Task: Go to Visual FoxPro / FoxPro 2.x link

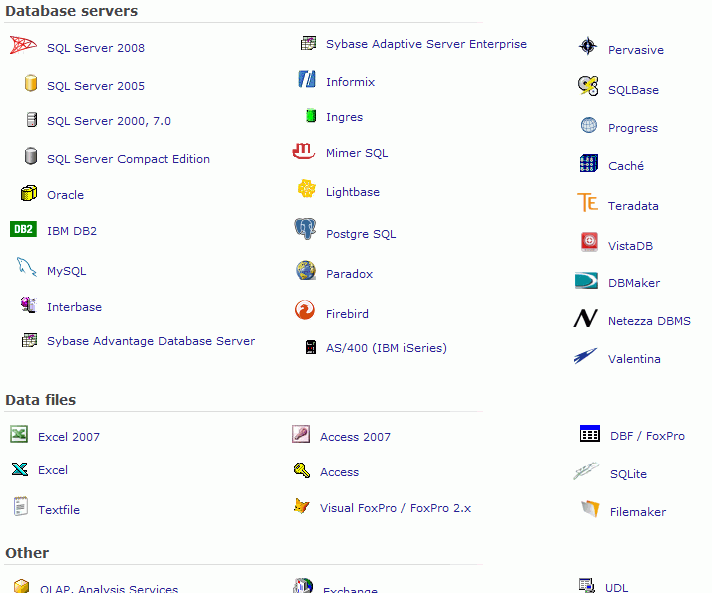Action: 396,508
